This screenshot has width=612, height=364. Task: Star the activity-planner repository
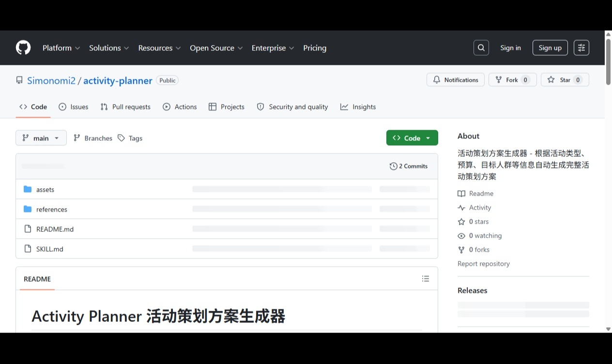[x=565, y=80]
